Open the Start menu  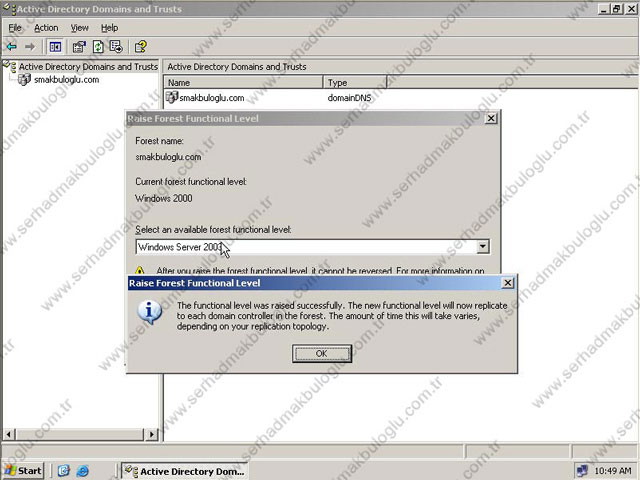point(23,471)
